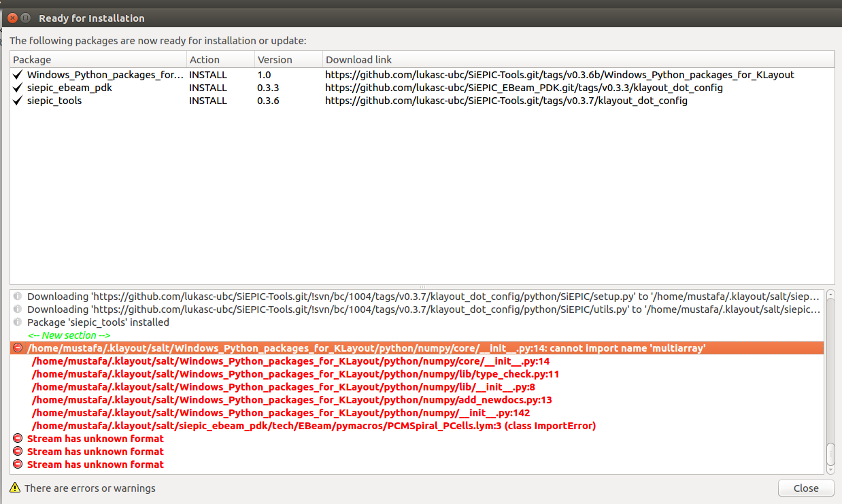
Task: Open the Windows_Python_packages_for_KLayout download link
Action: 559,74
